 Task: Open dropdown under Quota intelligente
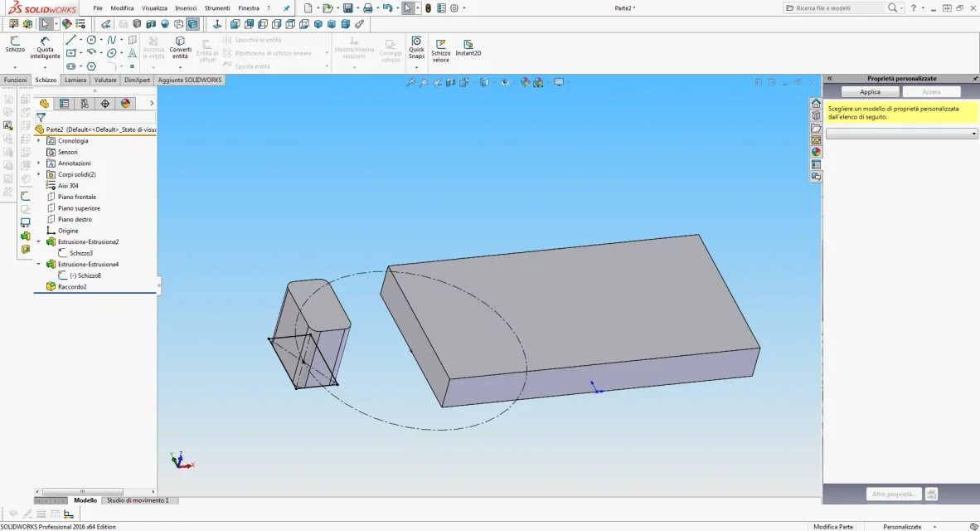pyautogui.click(x=45, y=67)
